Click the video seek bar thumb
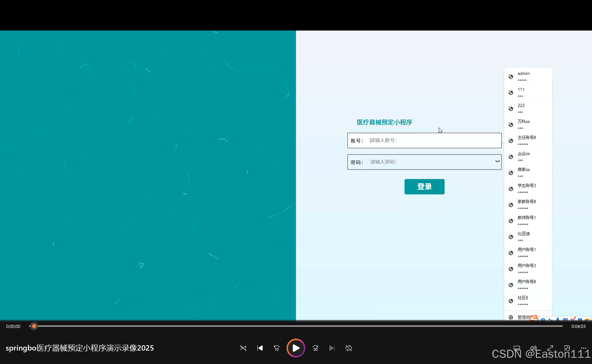Viewport: 592px width, 364px height. click(x=34, y=326)
